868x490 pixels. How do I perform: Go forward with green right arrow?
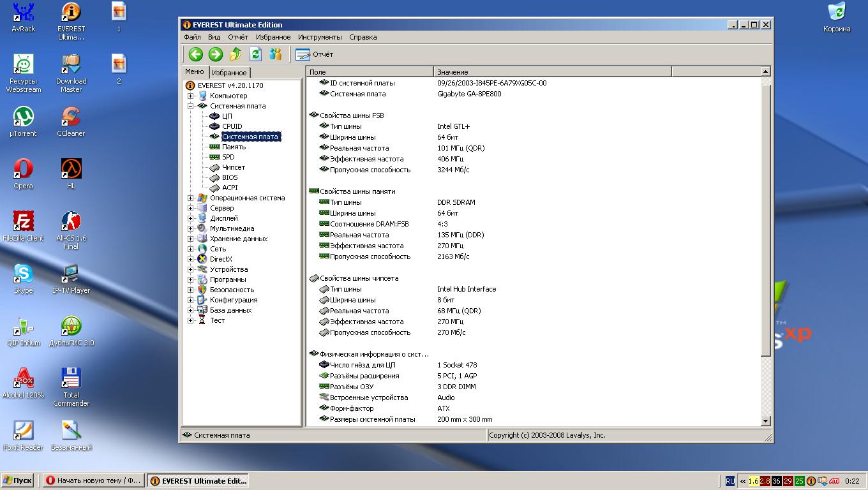(x=216, y=54)
